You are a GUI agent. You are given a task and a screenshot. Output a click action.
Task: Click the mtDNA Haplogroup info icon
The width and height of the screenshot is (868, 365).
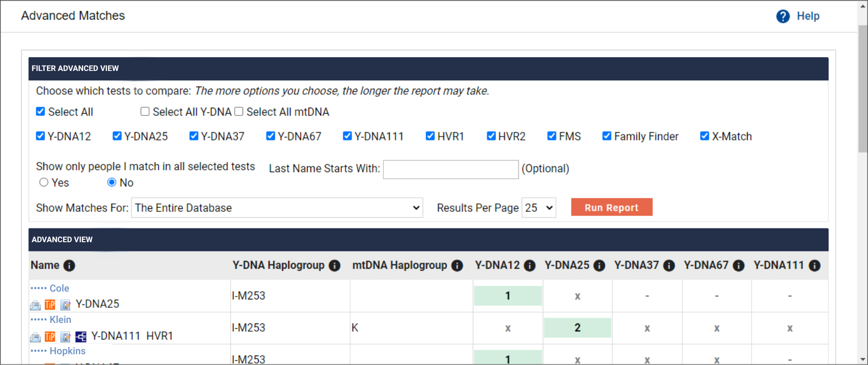click(x=457, y=266)
